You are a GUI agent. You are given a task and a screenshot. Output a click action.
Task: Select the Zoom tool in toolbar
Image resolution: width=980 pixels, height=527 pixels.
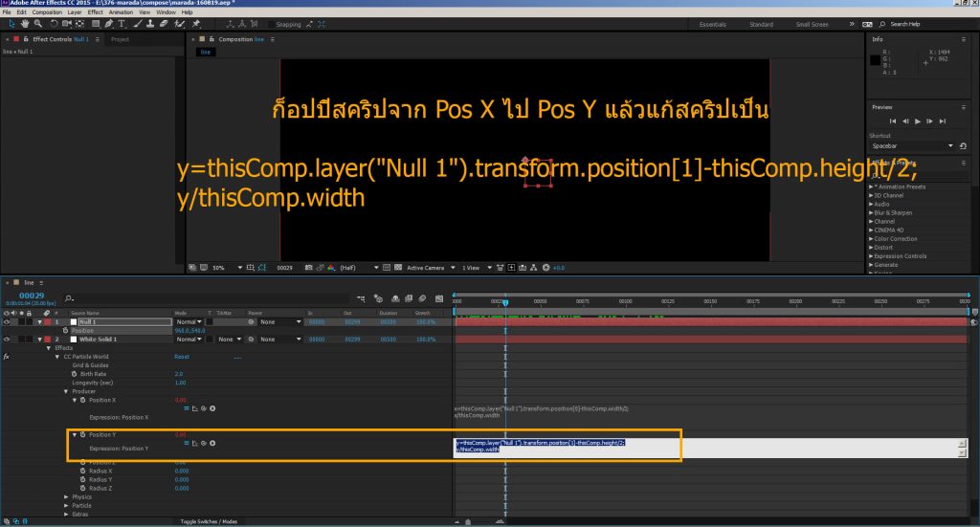point(37,23)
